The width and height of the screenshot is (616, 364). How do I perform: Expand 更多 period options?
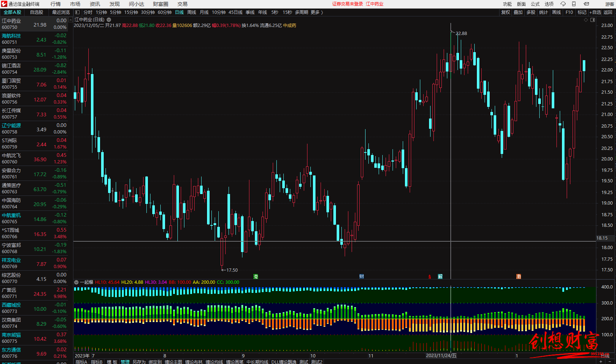pos(317,12)
